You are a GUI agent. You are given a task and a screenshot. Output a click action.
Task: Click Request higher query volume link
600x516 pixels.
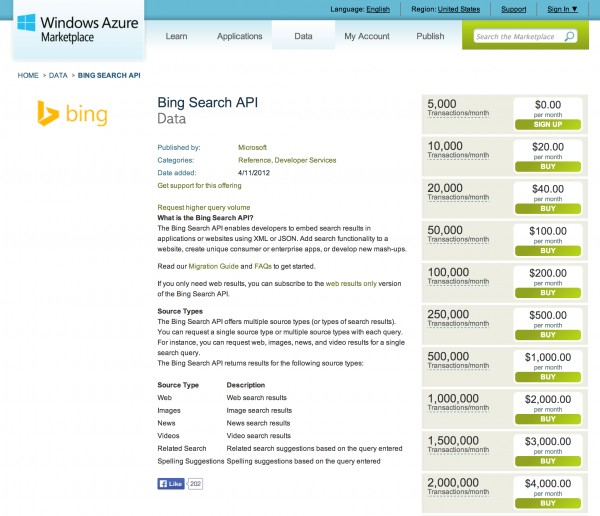[204, 207]
